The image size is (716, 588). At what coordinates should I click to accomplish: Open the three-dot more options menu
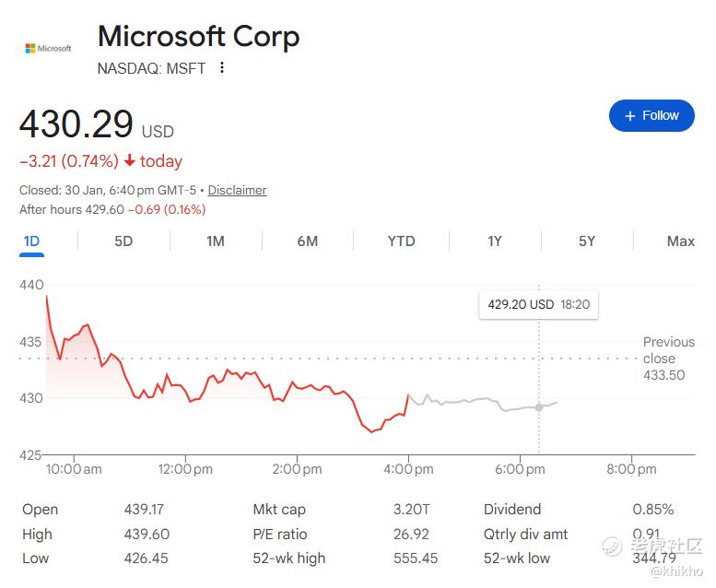click(x=222, y=68)
